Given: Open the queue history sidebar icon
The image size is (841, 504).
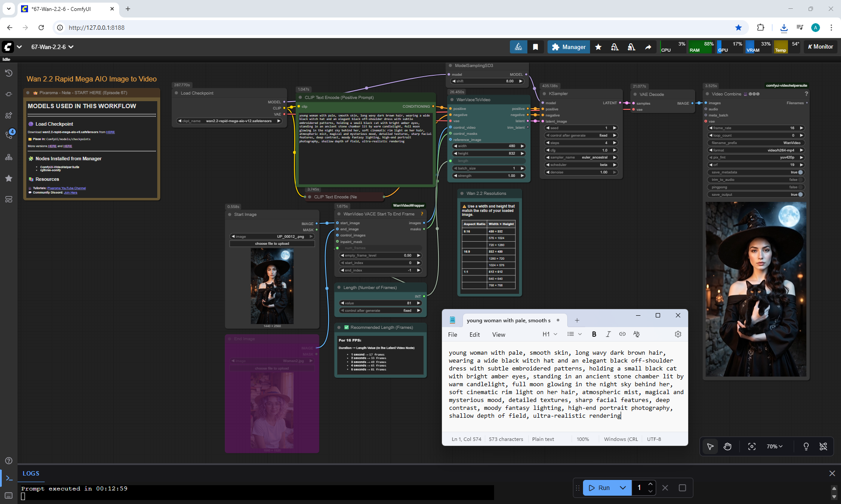Looking at the screenshot, I should coord(9,73).
